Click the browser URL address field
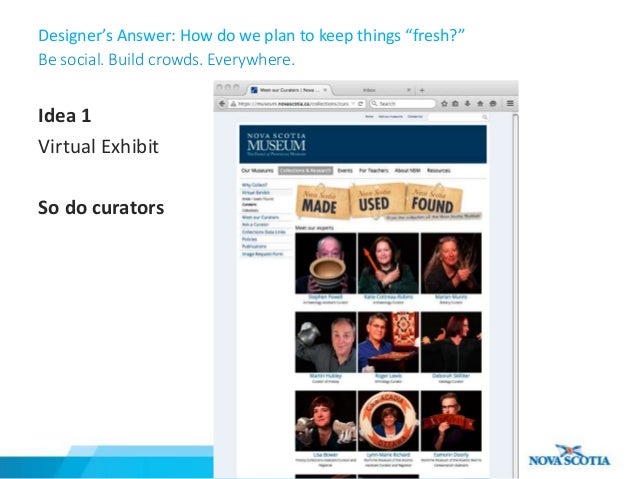This screenshot has width=638, height=479. point(293,104)
